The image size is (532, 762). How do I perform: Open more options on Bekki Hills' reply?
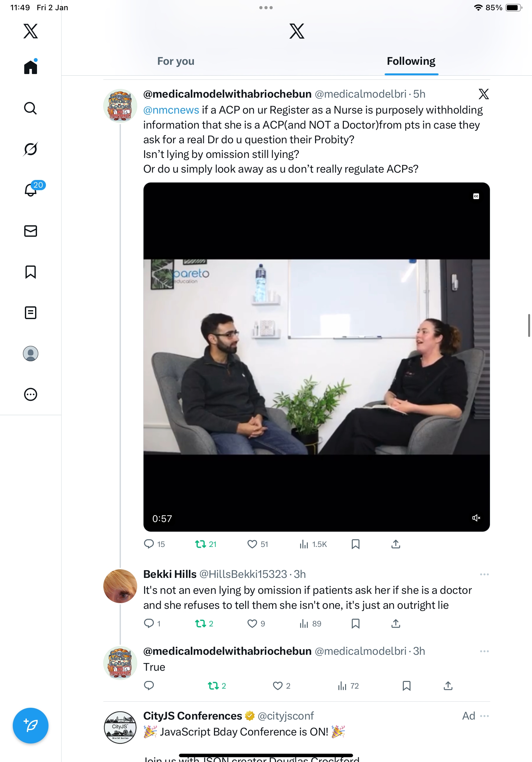[484, 574]
